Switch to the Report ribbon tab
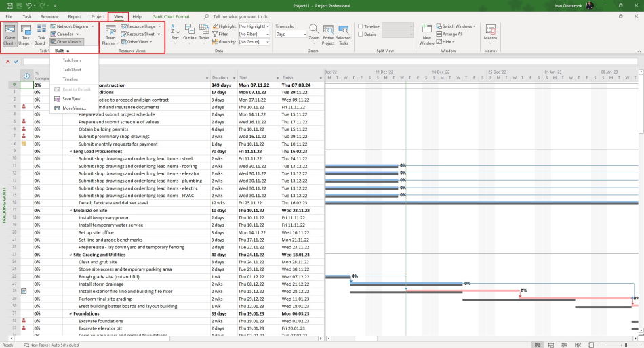 click(75, 17)
